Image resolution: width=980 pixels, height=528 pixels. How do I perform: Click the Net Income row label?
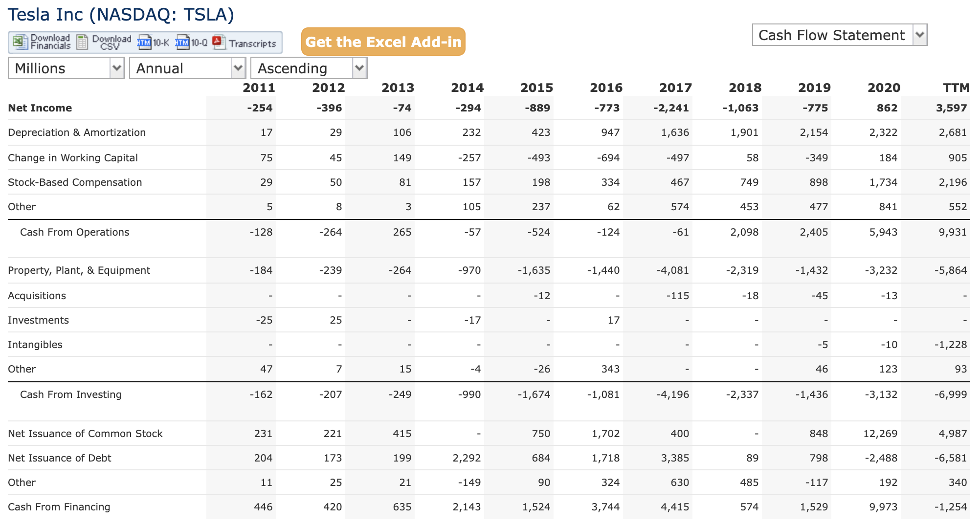coord(40,108)
